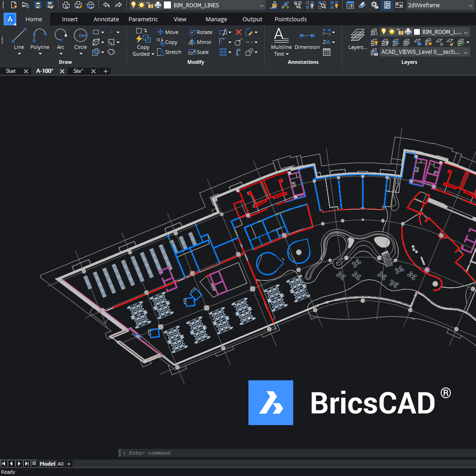Click the Layers panel white color swatch
The image size is (476, 476).
pos(417,32)
